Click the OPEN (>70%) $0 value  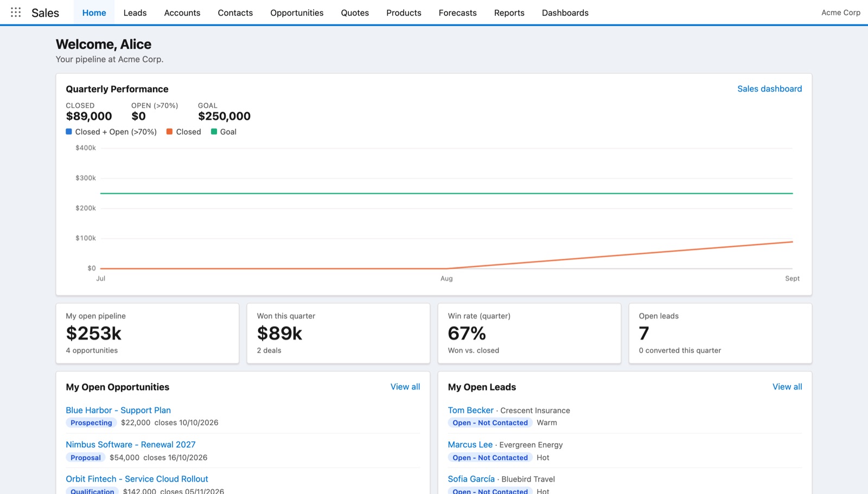pyautogui.click(x=138, y=116)
